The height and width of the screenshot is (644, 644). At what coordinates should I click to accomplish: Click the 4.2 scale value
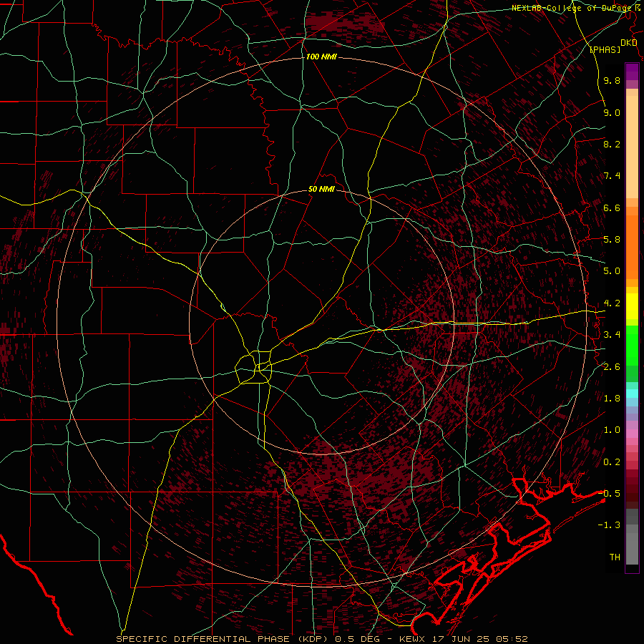(x=612, y=303)
